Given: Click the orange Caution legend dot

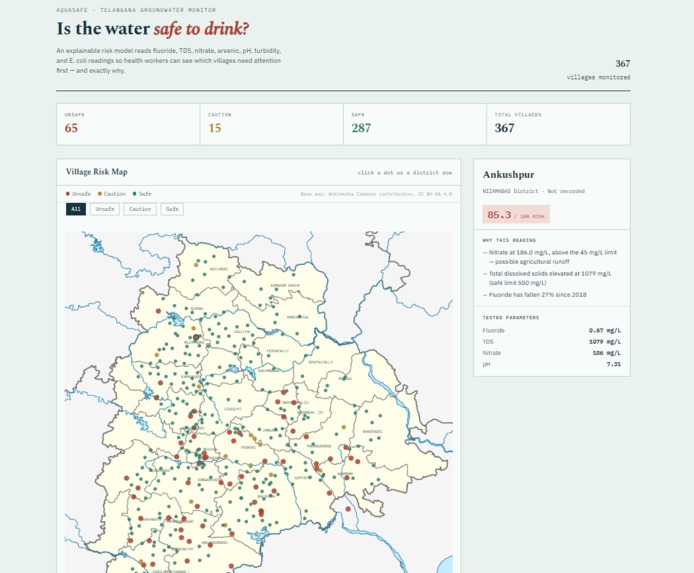Looking at the screenshot, I should point(100,193).
